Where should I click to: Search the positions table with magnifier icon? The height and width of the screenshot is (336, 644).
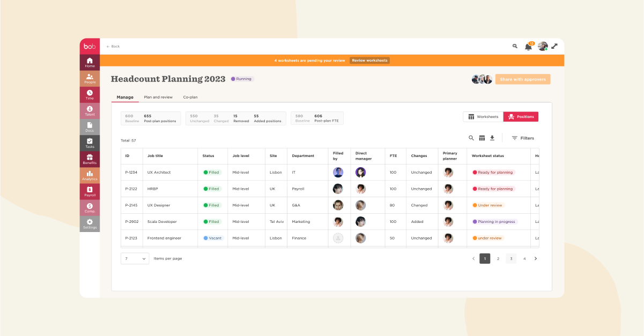pyautogui.click(x=471, y=138)
